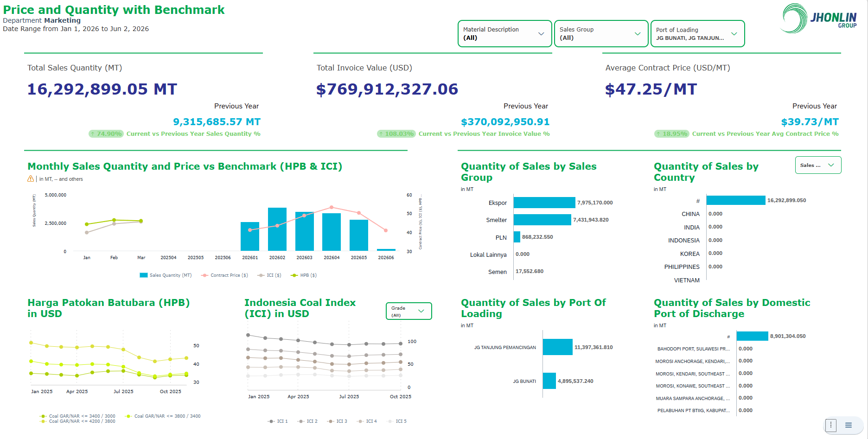Click the JG BUNATI bar
This screenshot has width=868, height=439.
(549, 381)
